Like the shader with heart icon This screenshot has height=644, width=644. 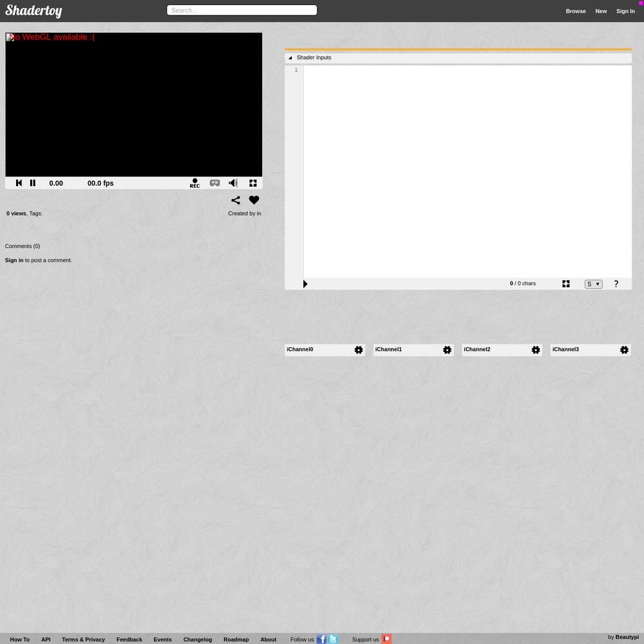[x=254, y=200]
